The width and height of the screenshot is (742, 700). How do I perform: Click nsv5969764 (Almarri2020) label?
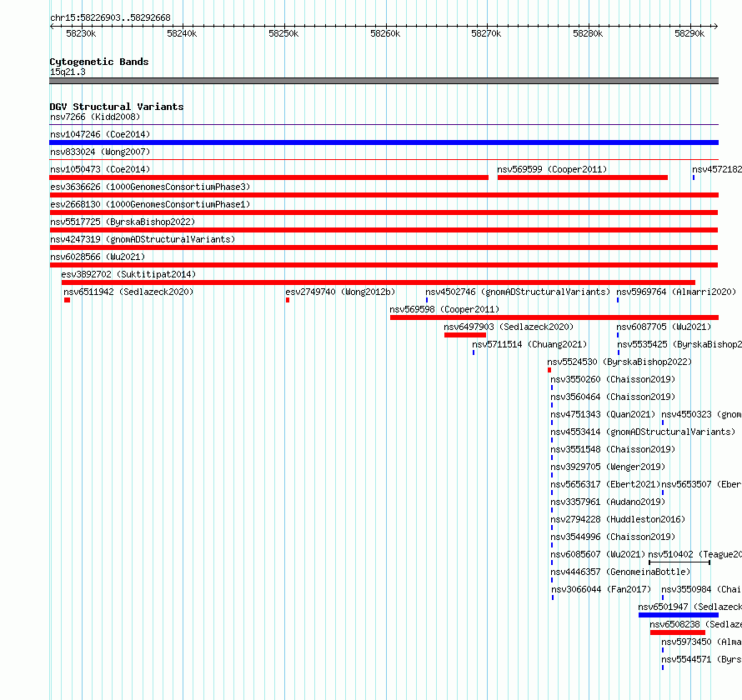click(676, 292)
